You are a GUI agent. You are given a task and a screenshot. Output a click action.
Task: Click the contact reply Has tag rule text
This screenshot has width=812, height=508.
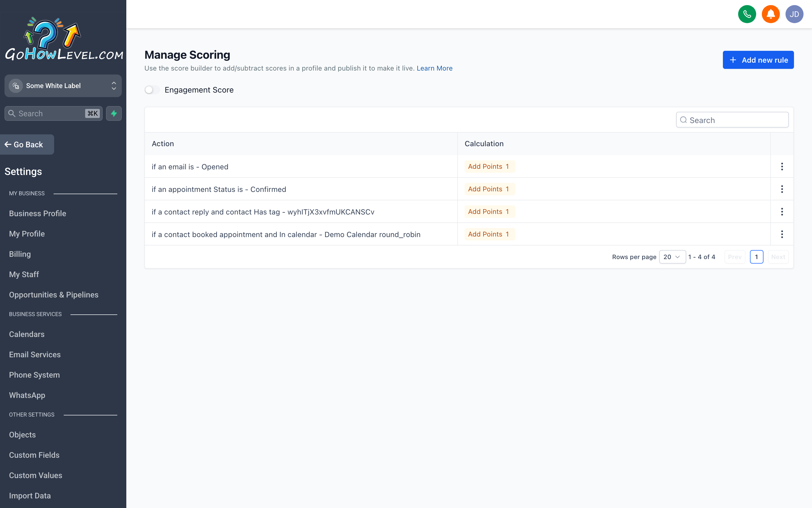[263, 212]
